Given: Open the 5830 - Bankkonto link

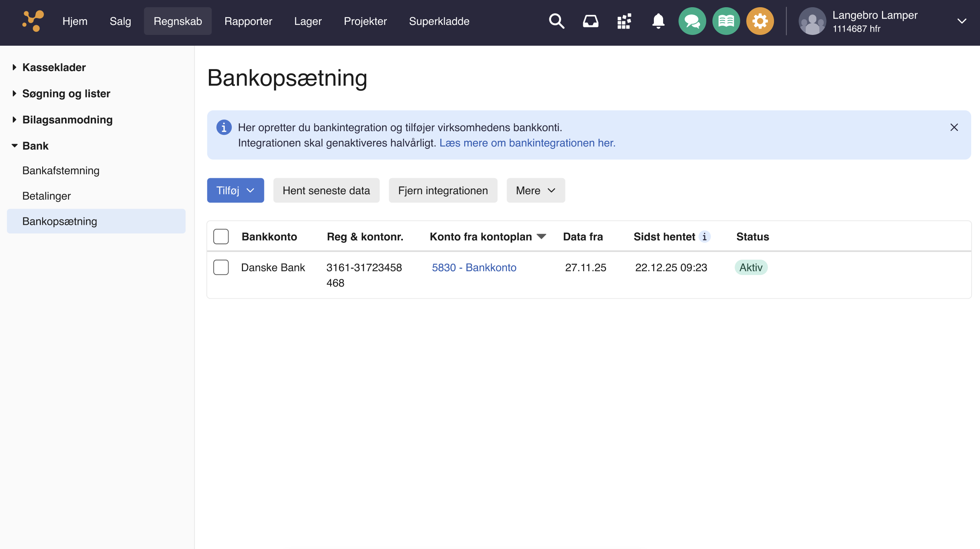Looking at the screenshot, I should click(x=474, y=267).
